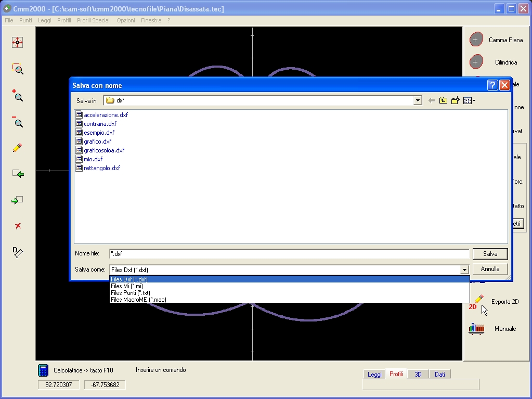Click the Camma Piana cam icon
The height and width of the screenshot is (399, 532).
pos(476,40)
